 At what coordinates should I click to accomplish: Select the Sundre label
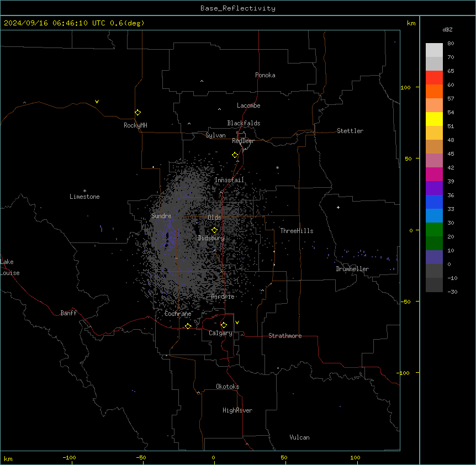click(x=161, y=216)
